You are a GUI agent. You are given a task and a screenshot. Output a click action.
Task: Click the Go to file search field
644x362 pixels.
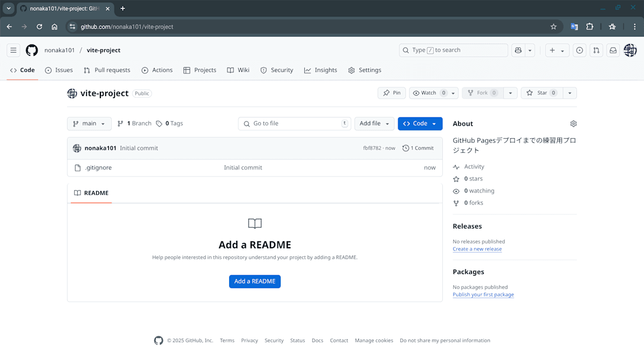(295, 124)
